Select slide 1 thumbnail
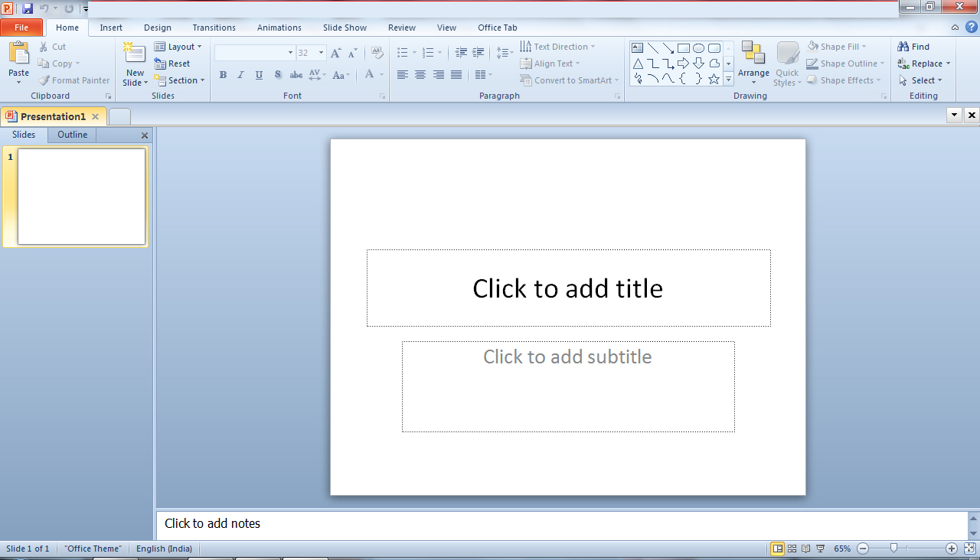The image size is (980, 560). point(82,197)
